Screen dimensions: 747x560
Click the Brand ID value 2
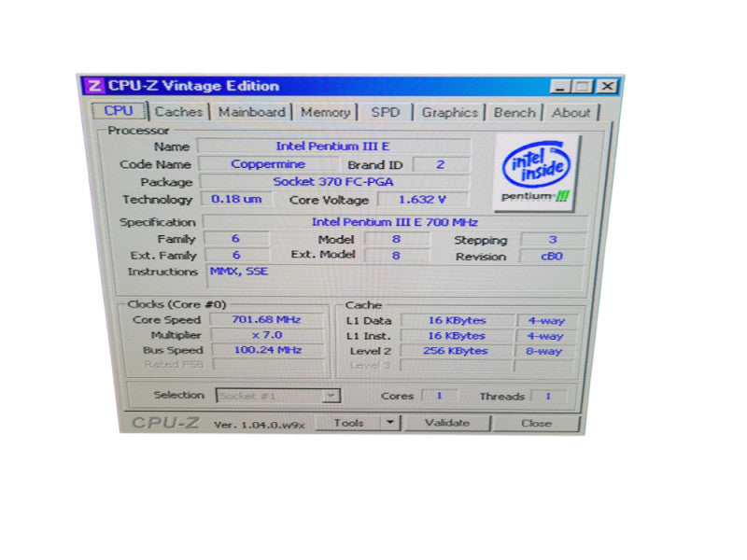click(441, 165)
